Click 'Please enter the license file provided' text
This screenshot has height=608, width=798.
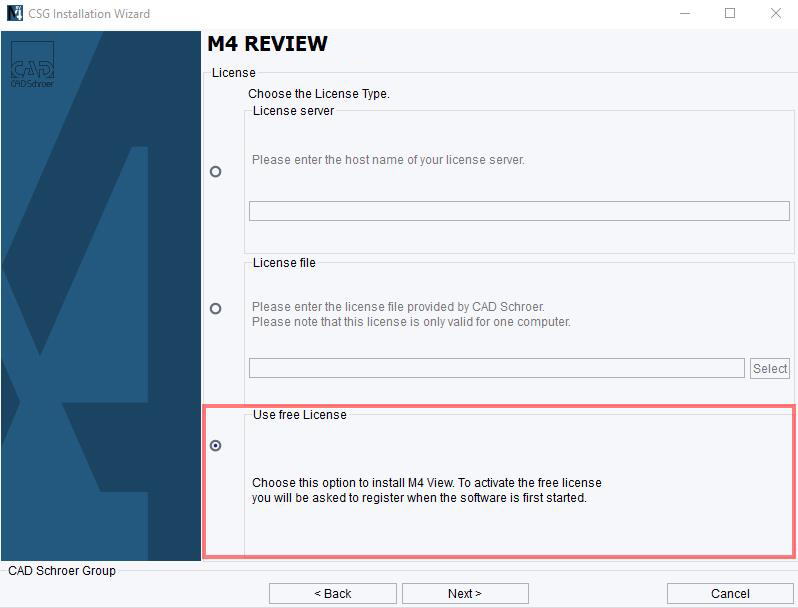click(x=398, y=306)
